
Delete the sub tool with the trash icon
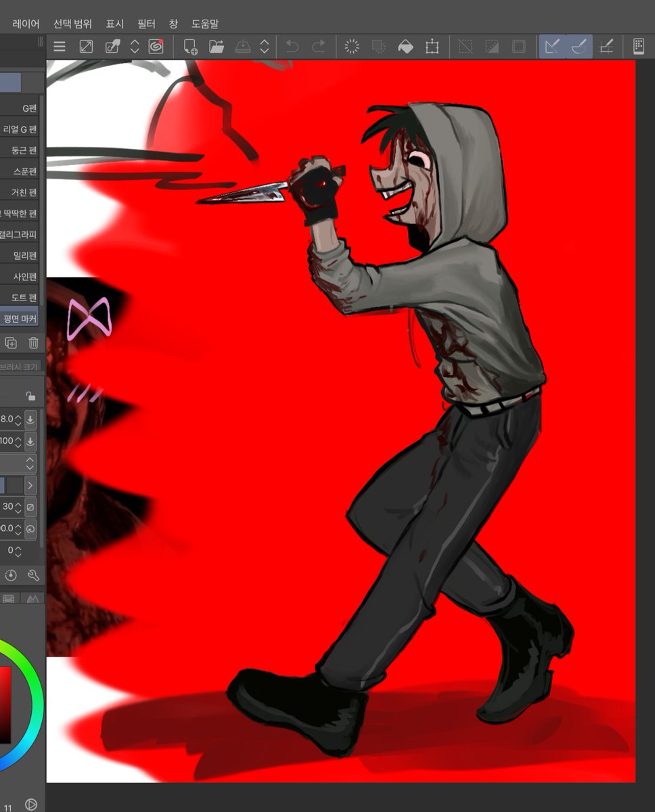pos(33,343)
